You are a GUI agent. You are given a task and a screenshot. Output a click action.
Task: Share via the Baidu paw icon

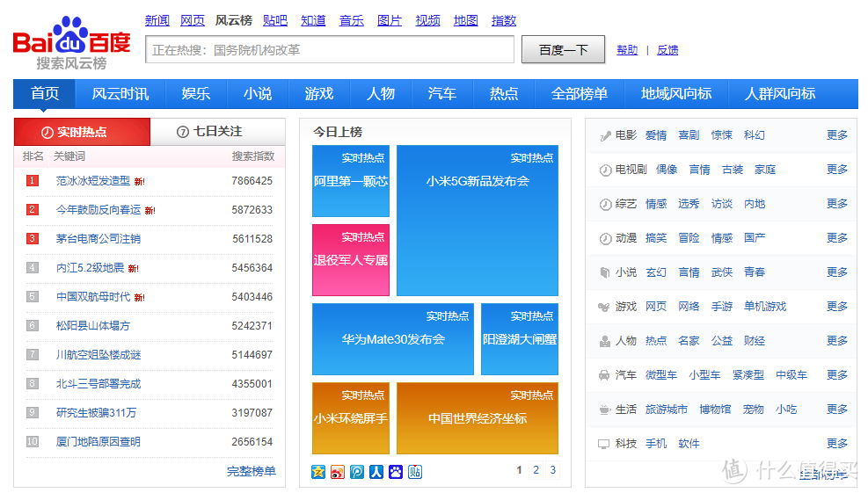click(396, 471)
